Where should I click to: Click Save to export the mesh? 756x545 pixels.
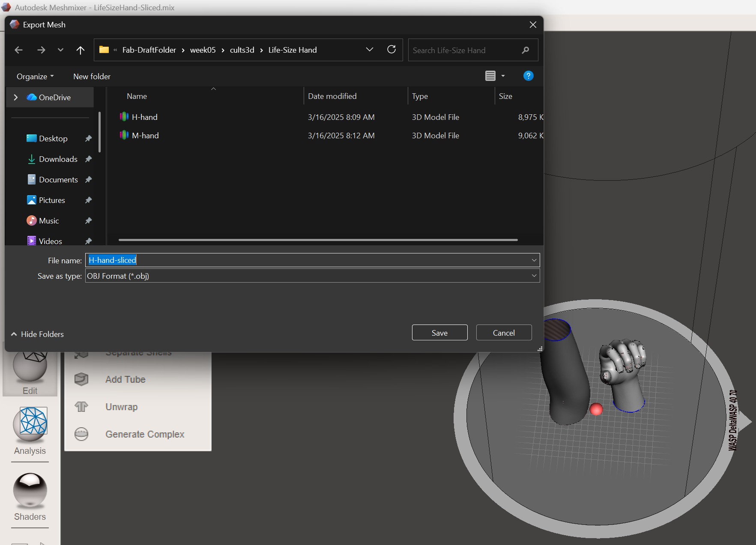(439, 333)
